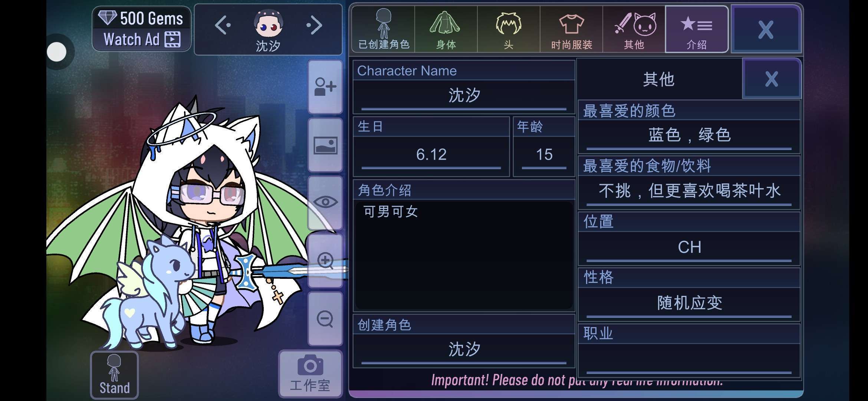Switch to the 已创建角色 tab
The width and height of the screenshot is (868, 401).
pyautogui.click(x=383, y=29)
